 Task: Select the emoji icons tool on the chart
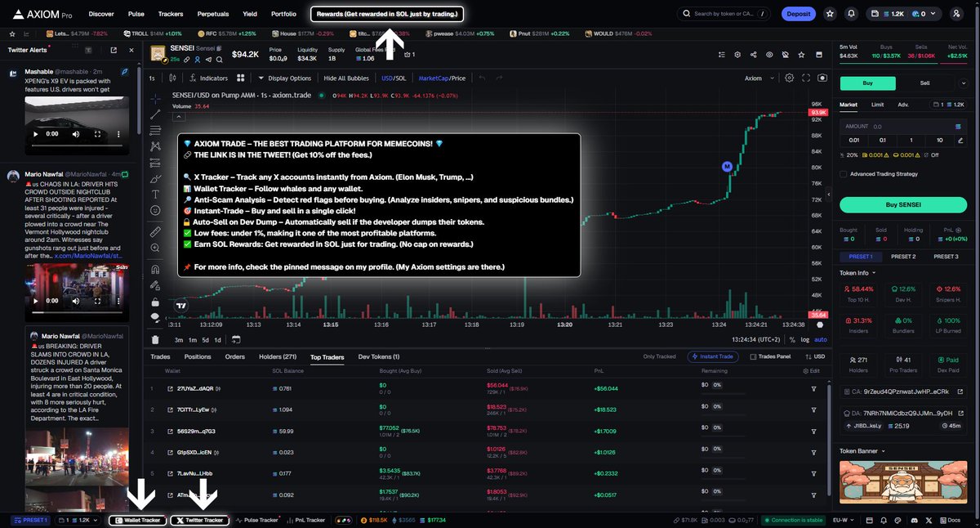(155, 211)
